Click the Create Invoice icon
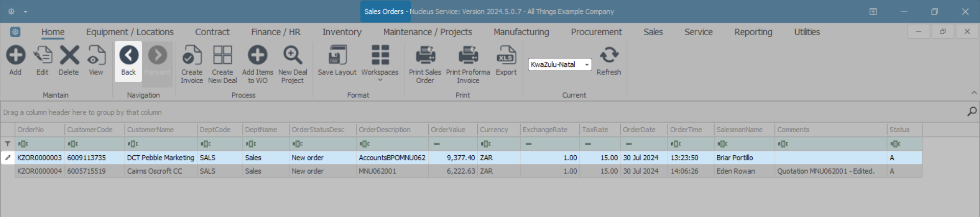Screen dimensions: 980x217 point(192,56)
